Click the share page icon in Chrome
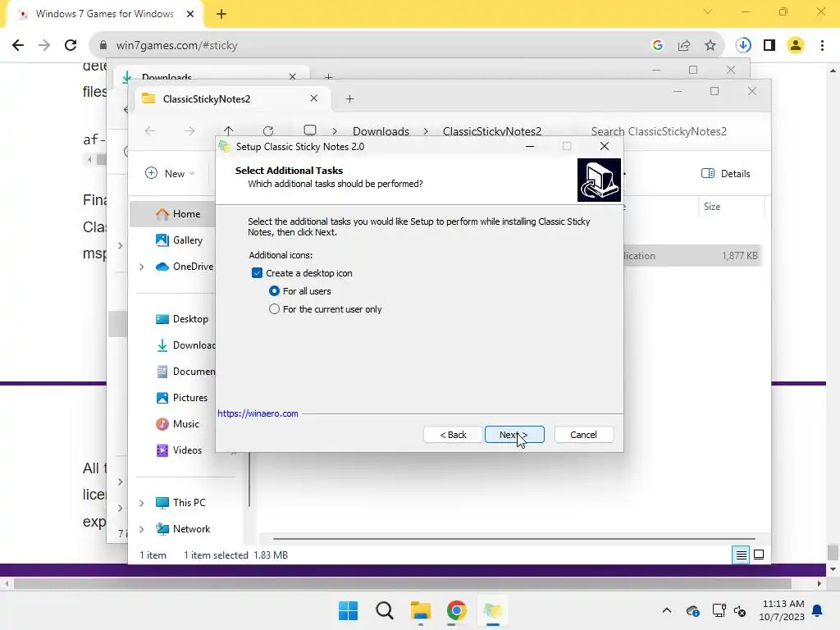The height and width of the screenshot is (630, 840). [684, 46]
